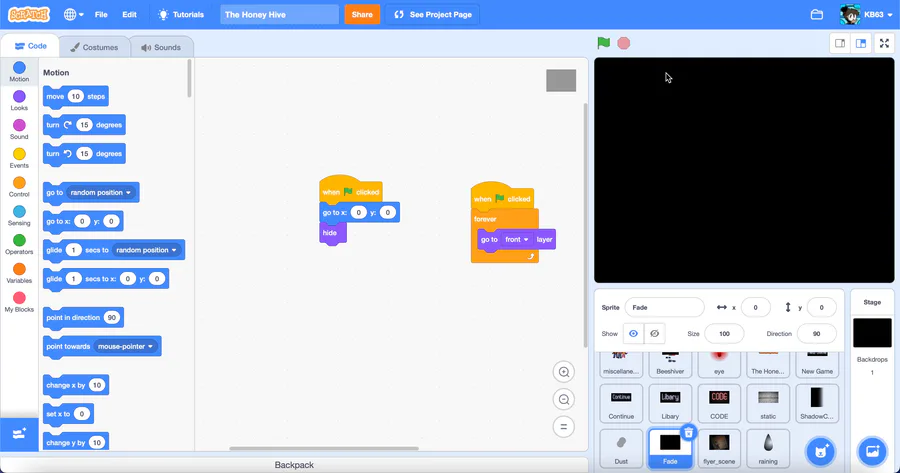
Task: Click the Choose a Backdrop button
Action: (872, 451)
